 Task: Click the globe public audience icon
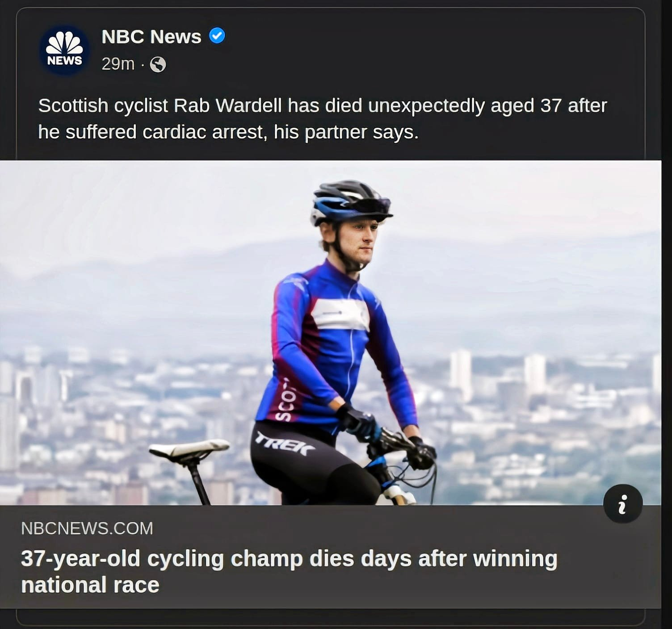point(158,65)
